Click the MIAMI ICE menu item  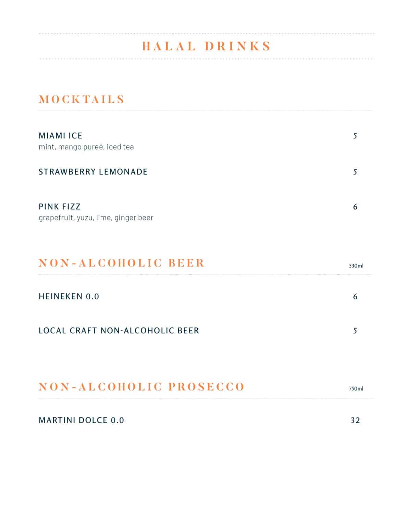click(61, 136)
